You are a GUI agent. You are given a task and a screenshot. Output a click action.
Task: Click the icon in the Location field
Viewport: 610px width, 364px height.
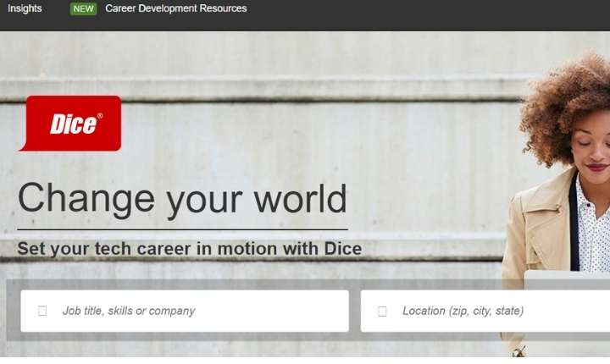[x=382, y=312]
